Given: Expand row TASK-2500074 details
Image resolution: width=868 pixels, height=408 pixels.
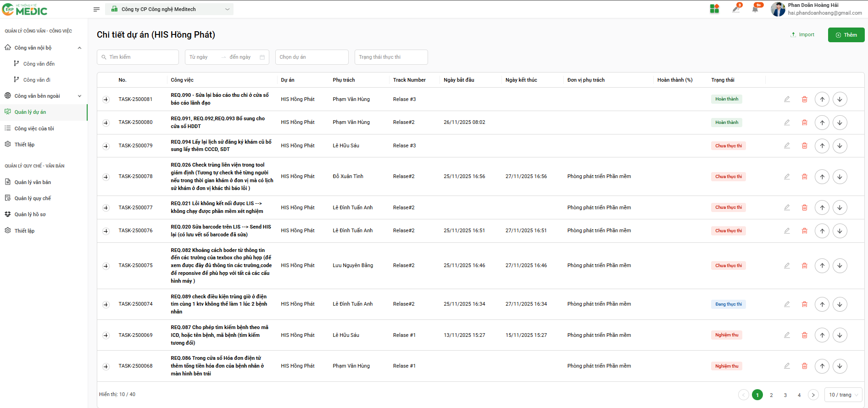Looking at the screenshot, I should (x=106, y=304).
